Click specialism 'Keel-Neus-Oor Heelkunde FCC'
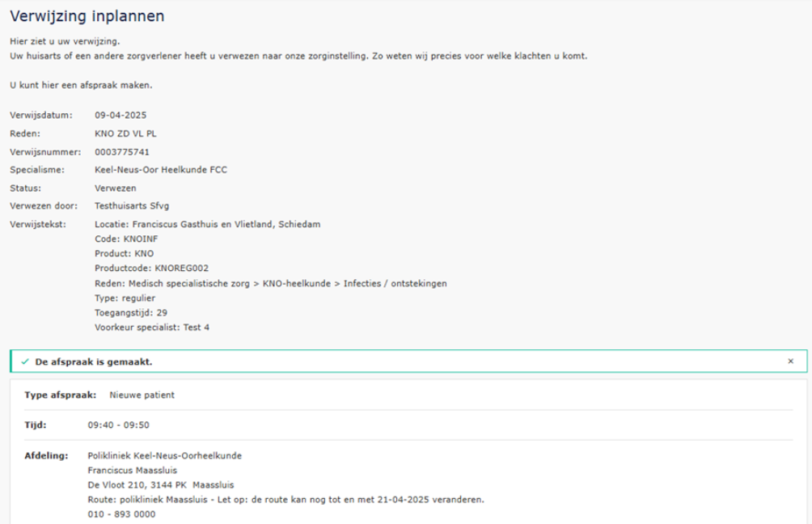Viewport: 812px width, 524px height. [161, 170]
